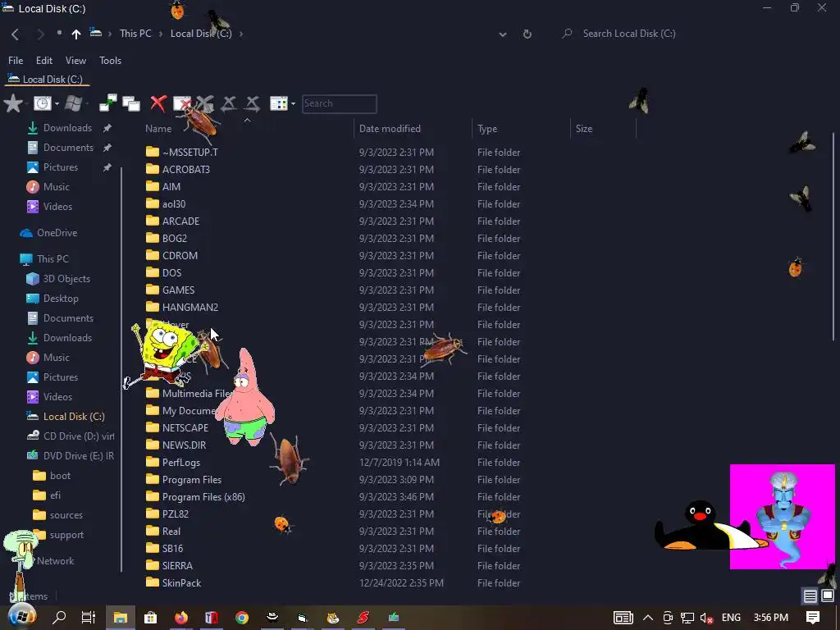Launch Firefox from the taskbar
This screenshot has width=840, height=630.
click(181, 617)
